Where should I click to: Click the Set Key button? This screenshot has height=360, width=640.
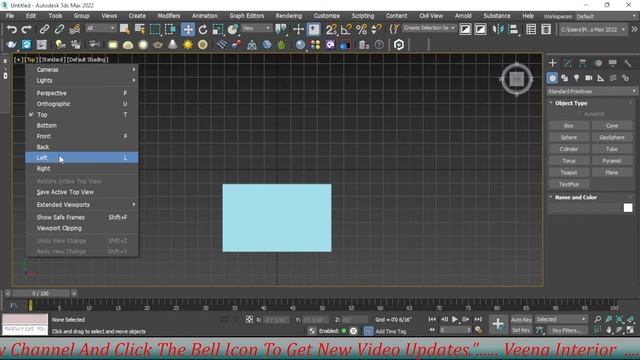coord(521,330)
